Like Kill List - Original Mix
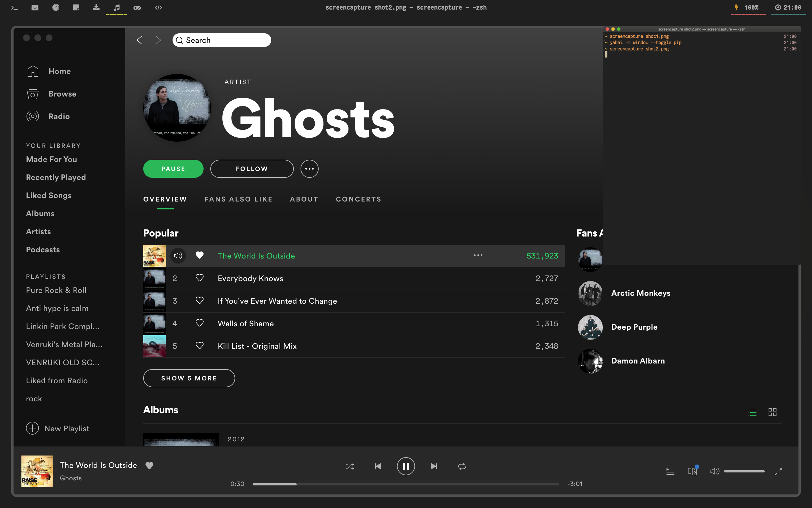Image resolution: width=812 pixels, height=508 pixels. (x=200, y=345)
